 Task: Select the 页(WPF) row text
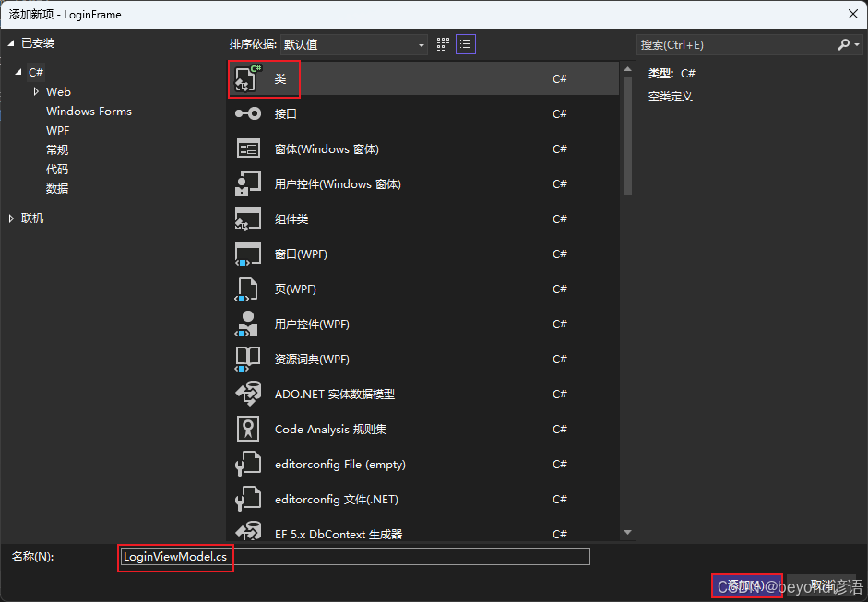pos(295,289)
